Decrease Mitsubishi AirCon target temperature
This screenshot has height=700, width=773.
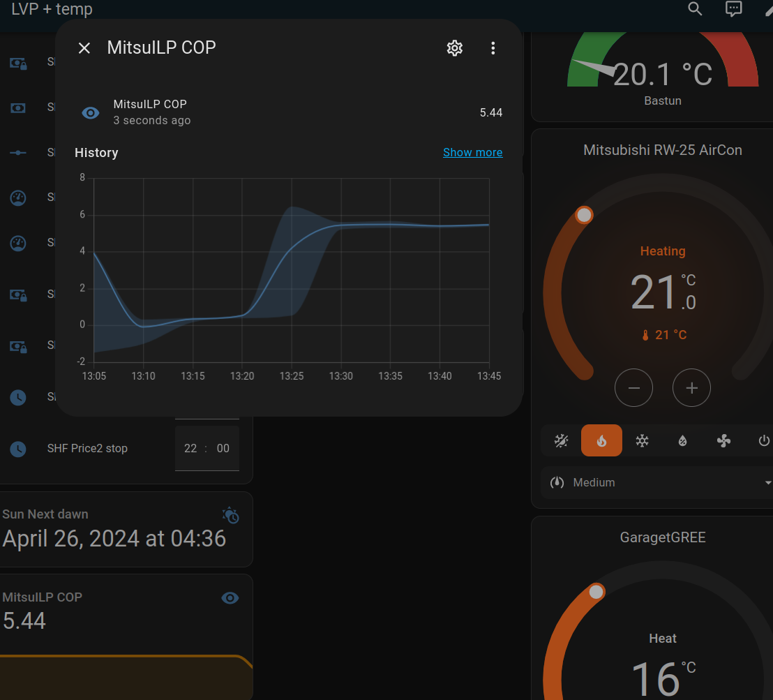click(633, 388)
